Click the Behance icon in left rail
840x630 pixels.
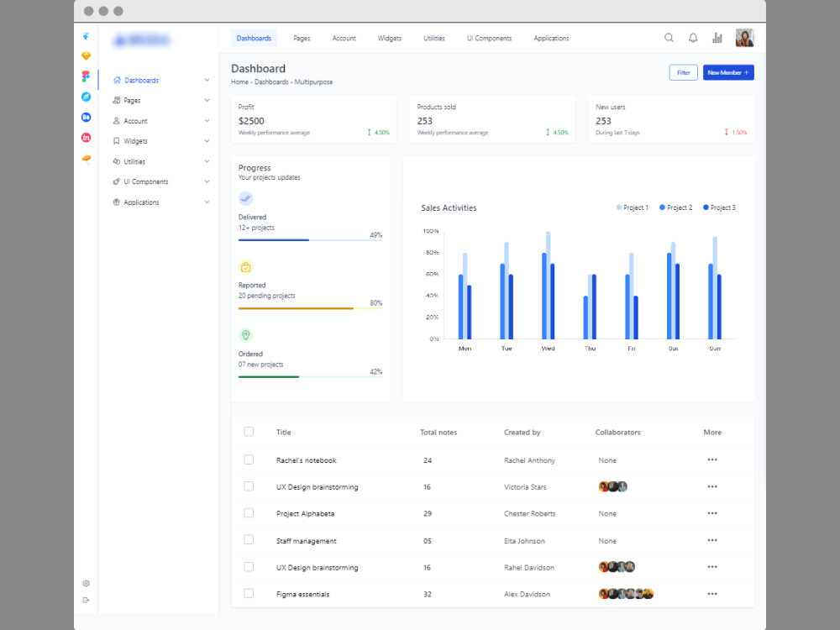(86, 118)
